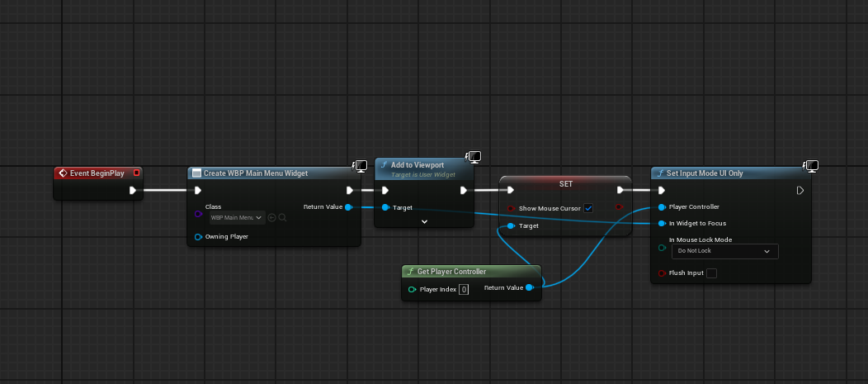868x384 pixels.
Task: Click the Set Input Mode UI Only exec input pin
Action: 662,191
